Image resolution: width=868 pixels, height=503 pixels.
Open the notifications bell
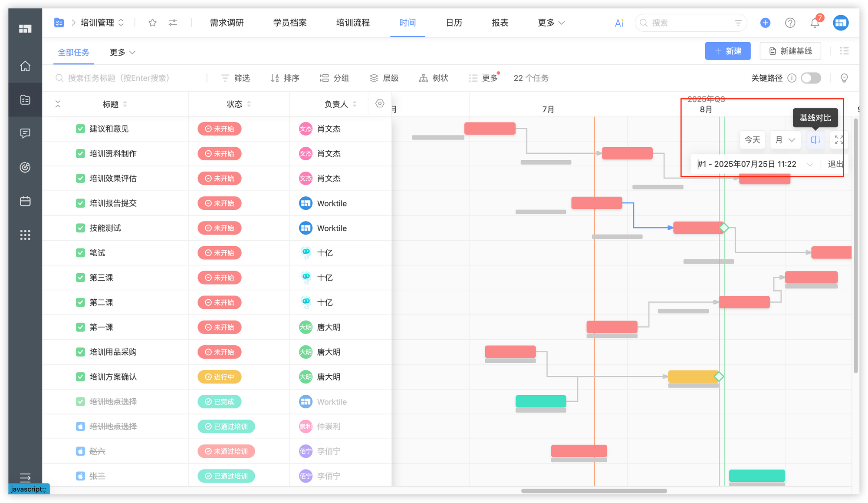click(x=815, y=23)
